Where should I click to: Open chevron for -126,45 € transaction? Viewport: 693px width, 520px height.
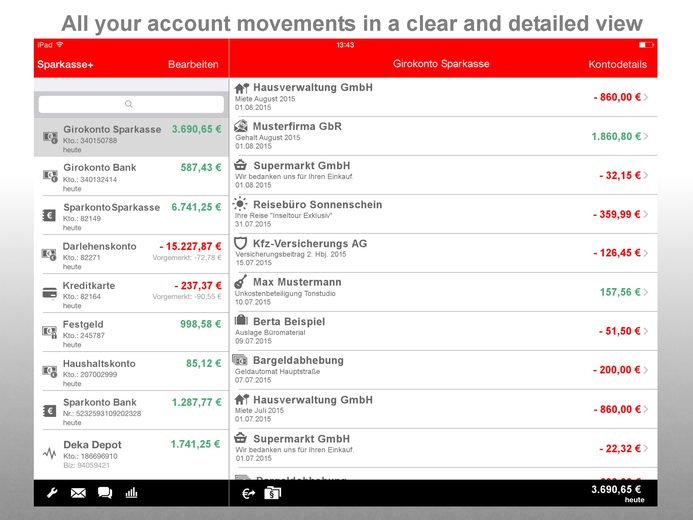tap(646, 253)
